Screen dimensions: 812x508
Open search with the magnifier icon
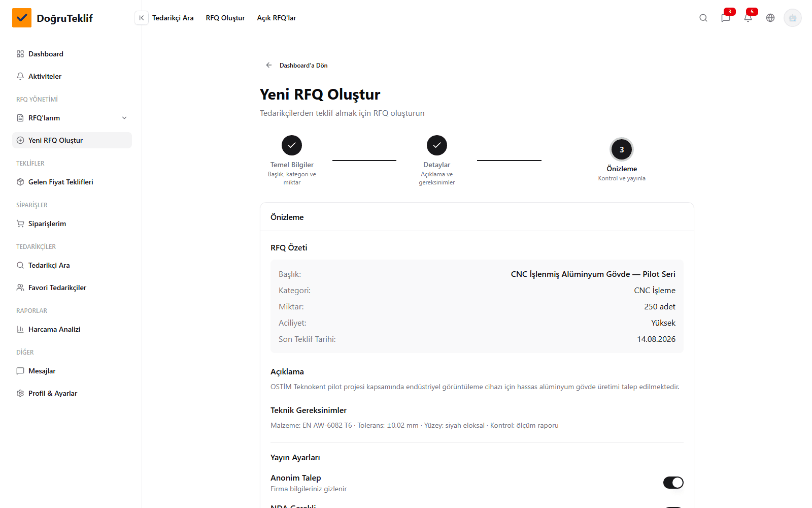click(703, 18)
